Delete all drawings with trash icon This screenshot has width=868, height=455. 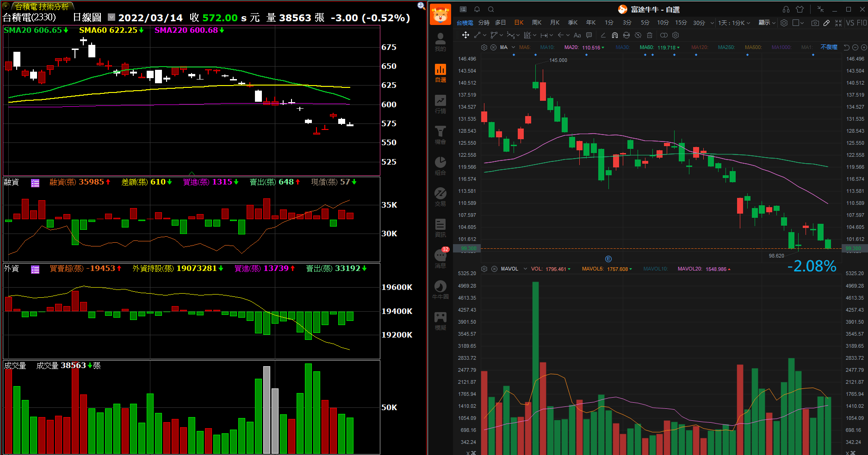point(650,35)
